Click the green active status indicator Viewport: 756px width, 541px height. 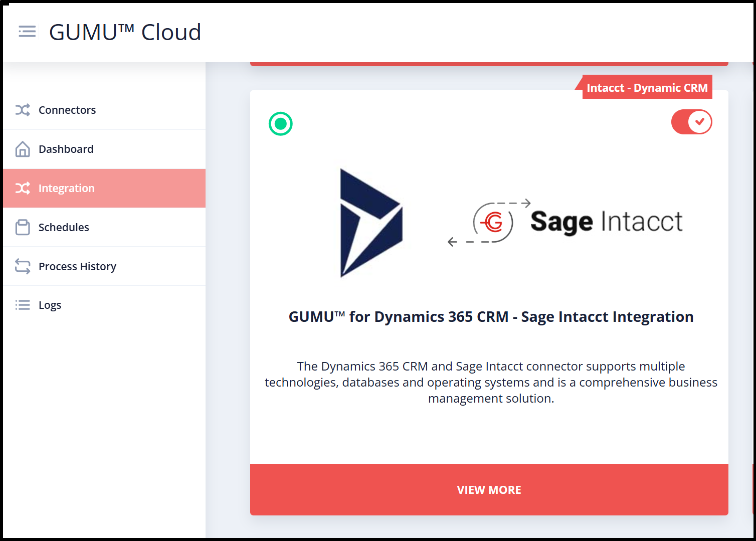(x=281, y=123)
